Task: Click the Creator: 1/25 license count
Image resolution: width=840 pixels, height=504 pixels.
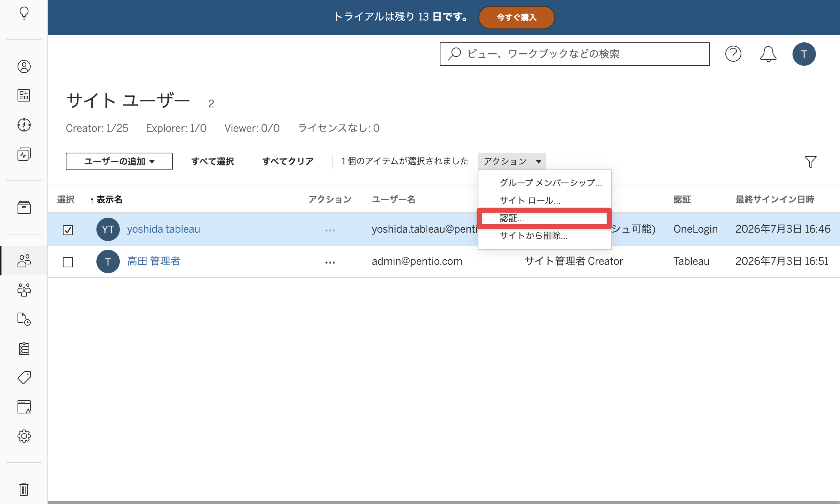Action: (x=97, y=128)
